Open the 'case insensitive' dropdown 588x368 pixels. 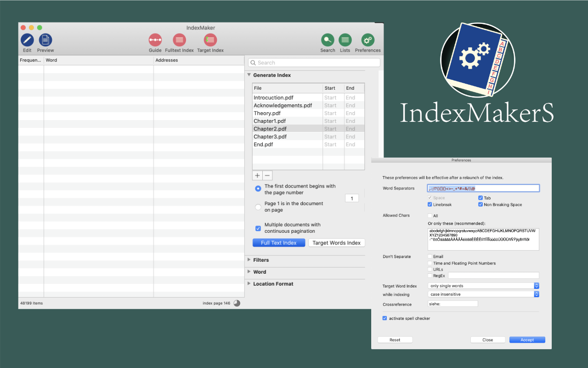tap(483, 294)
